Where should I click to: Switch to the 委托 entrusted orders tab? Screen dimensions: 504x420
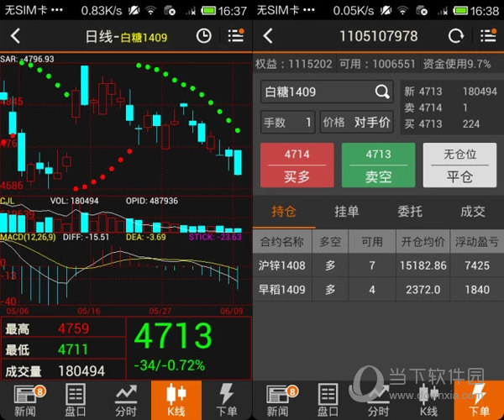click(x=410, y=212)
